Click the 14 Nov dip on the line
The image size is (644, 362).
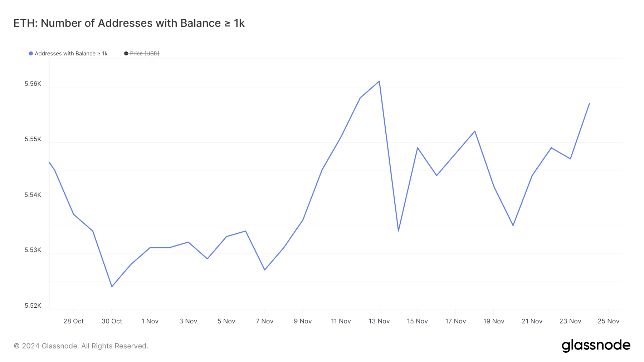pyautogui.click(x=398, y=231)
